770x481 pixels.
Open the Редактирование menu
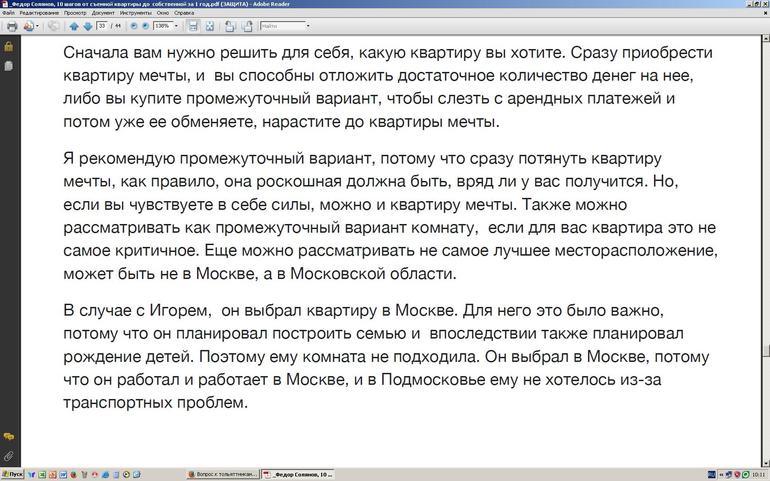point(39,13)
